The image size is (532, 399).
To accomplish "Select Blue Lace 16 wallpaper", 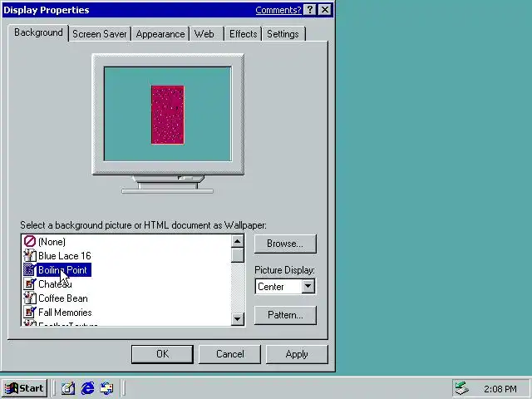I will (65, 256).
